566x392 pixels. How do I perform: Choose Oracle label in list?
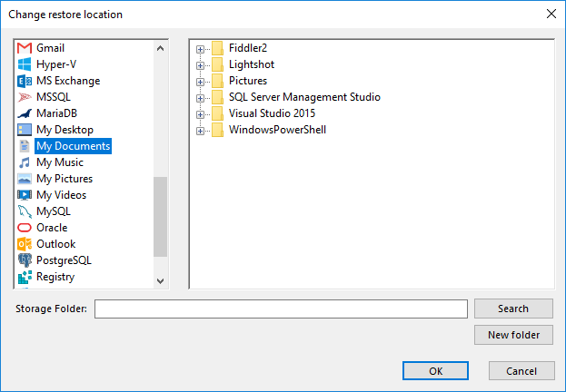52,228
